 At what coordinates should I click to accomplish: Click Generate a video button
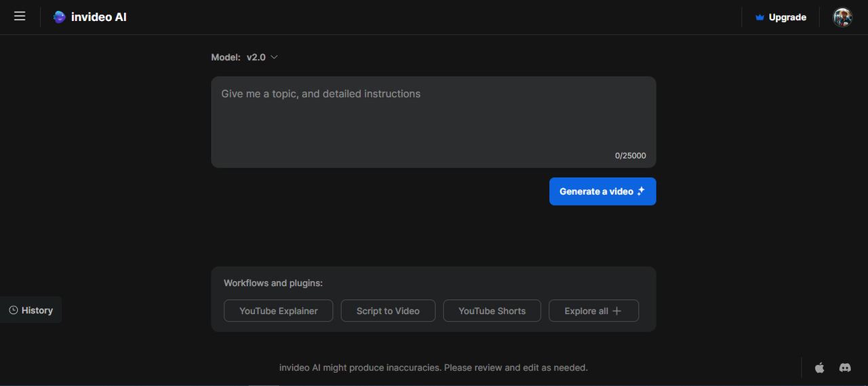tap(602, 191)
